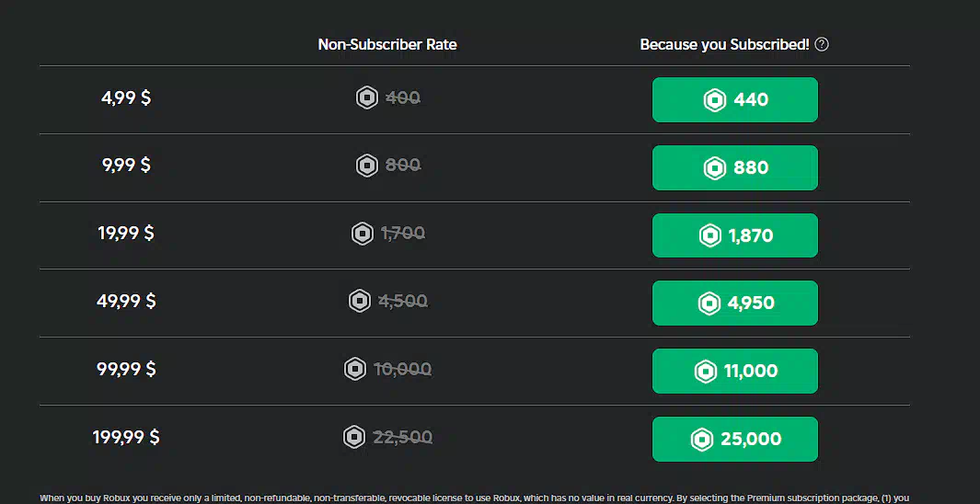Click the 49,99 $ price label

[x=126, y=301]
